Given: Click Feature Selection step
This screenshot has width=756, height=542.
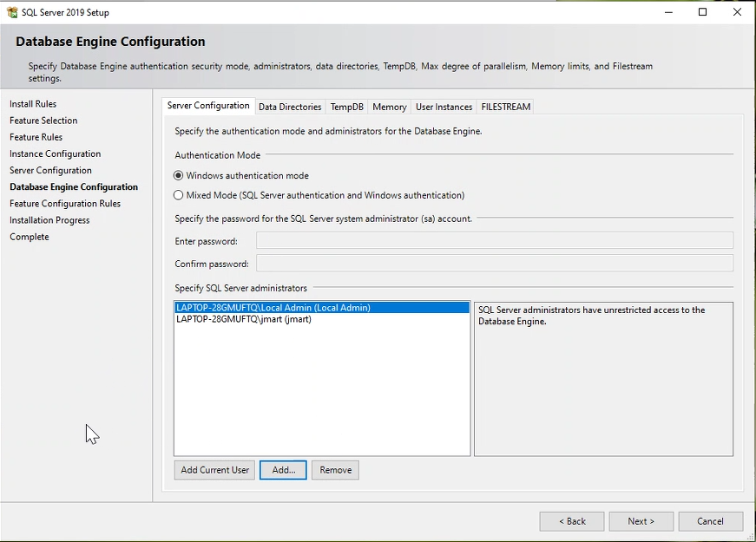Looking at the screenshot, I should [43, 121].
